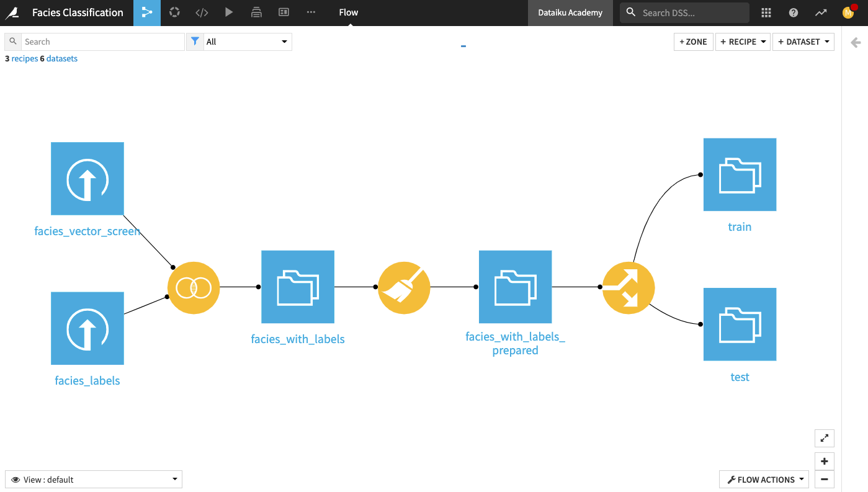Zoom out with the minus button

824,479
